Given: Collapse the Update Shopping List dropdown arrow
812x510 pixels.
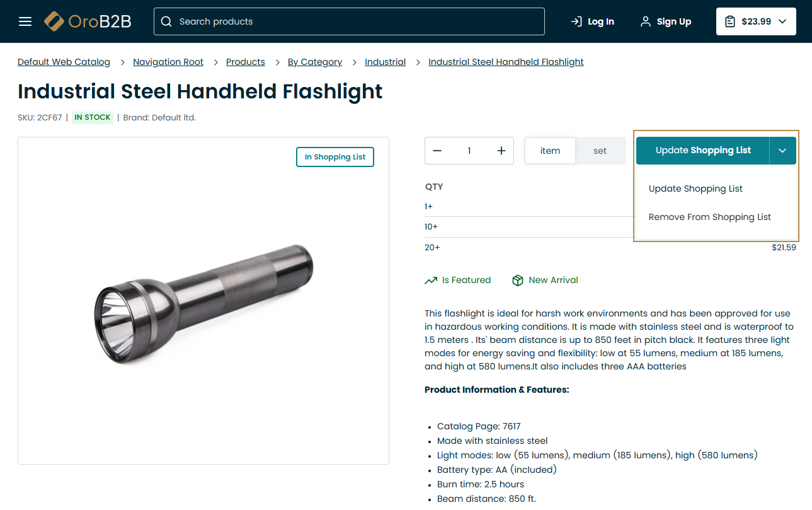Looking at the screenshot, I should coord(782,151).
